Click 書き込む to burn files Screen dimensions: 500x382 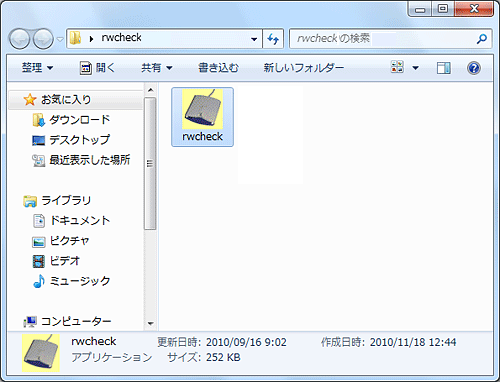tap(218, 68)
